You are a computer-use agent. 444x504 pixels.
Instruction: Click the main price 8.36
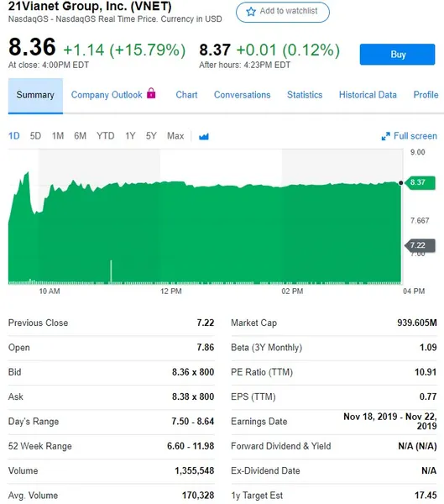point(32,47)
